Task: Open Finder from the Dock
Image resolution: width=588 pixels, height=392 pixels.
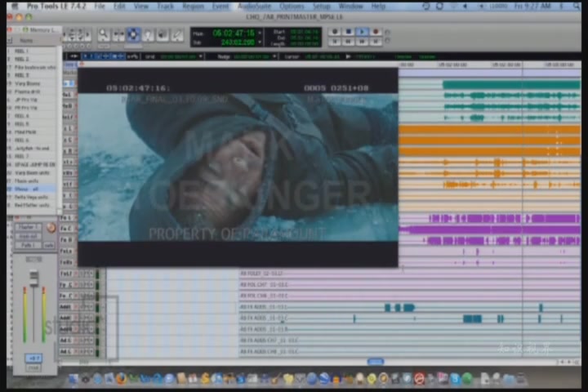Action: (73, 379)
